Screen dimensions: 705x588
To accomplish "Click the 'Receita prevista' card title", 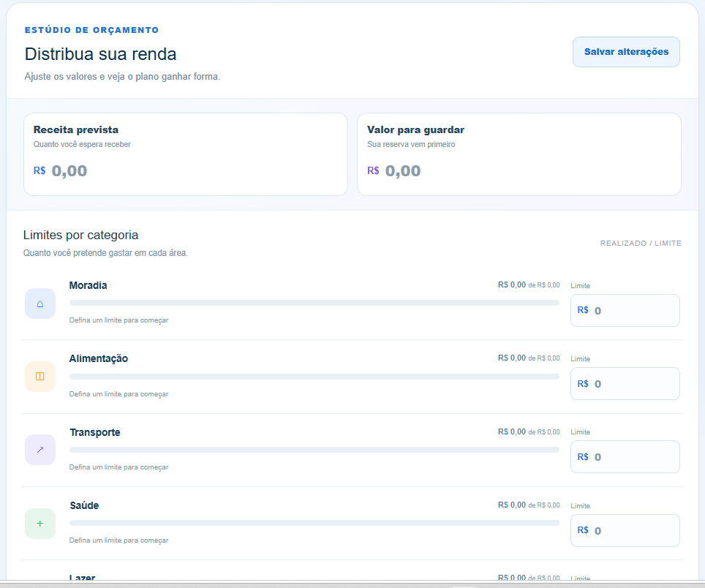I will click(76, 129).
